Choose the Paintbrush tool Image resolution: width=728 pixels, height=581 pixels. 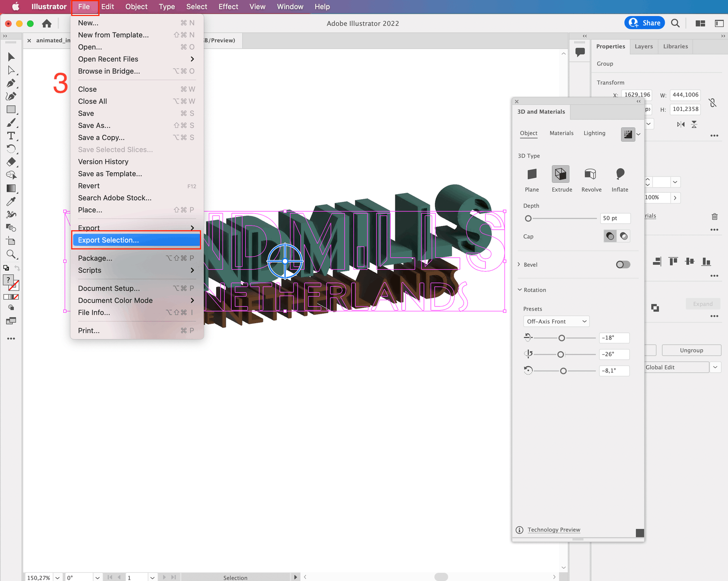(x=11, y=122)
